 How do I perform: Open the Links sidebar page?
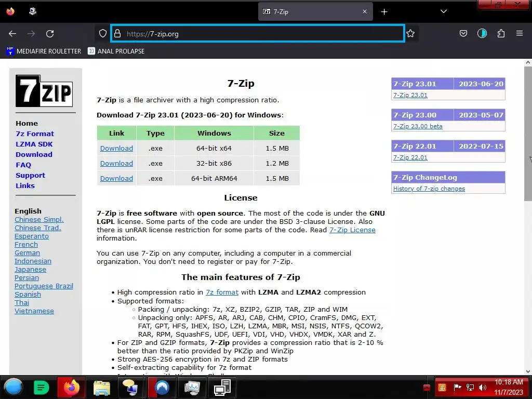click(25, 185)
